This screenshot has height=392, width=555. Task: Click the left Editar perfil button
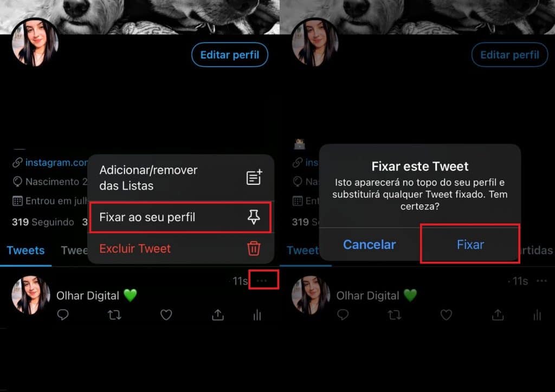[230, 55]
